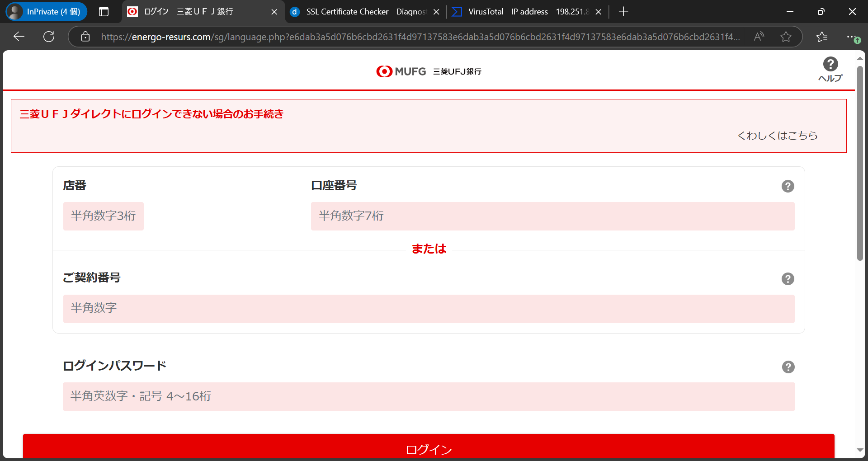Show help for ログインパスワード
The image size is (868, 461).
(788, 367)
